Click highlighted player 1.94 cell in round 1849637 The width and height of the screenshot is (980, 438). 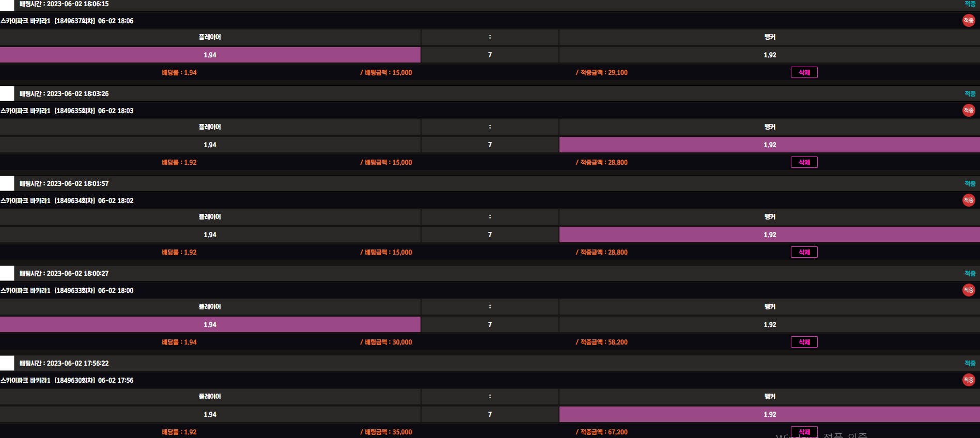point(210,55)
